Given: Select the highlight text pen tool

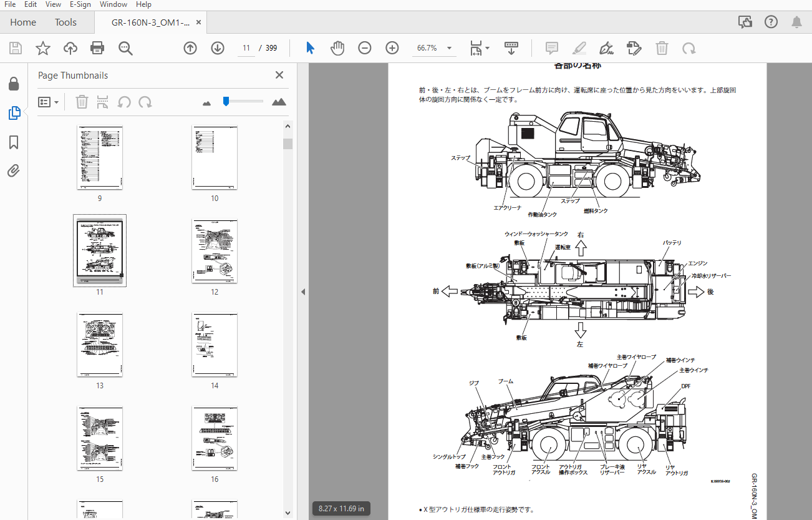Looking at the screenshot, I should click(x=579, y=48).
